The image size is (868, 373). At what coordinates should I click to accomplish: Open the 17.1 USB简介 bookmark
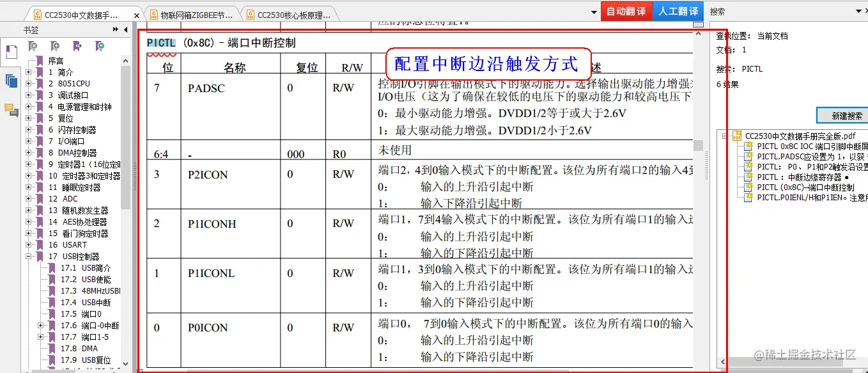coord(86,268)
